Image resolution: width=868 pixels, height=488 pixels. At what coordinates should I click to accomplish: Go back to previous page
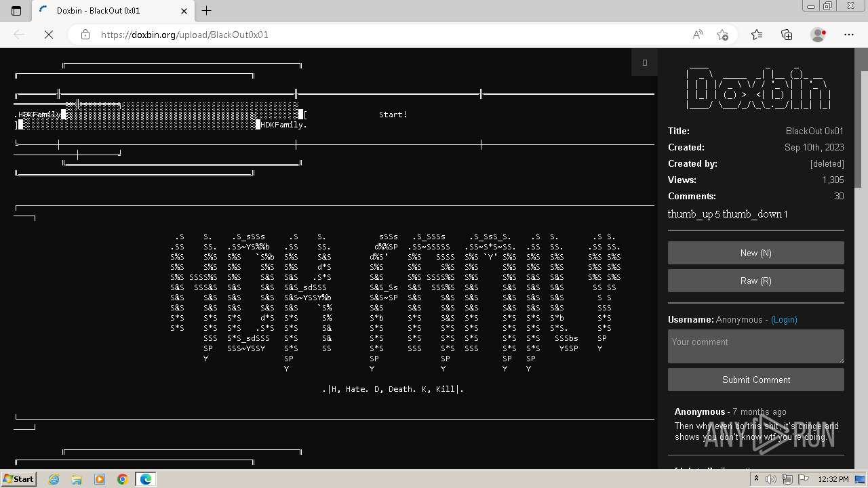point(19,35)
